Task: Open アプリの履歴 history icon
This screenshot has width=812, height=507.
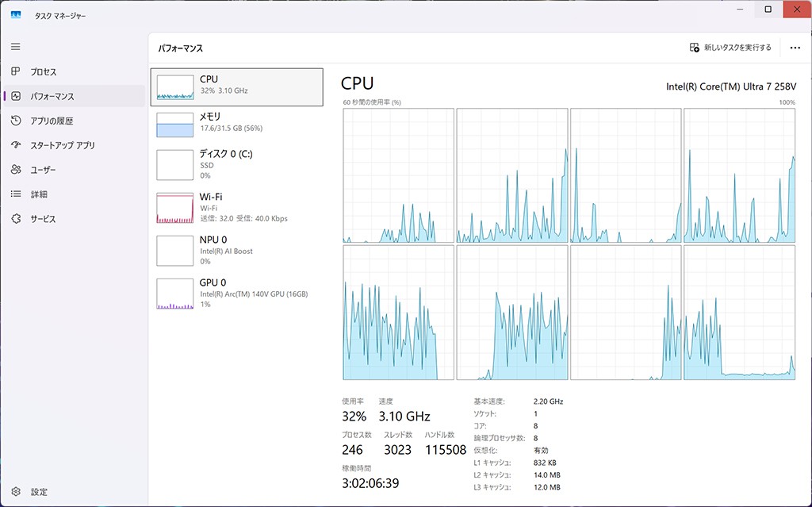Action: [16, 121]
